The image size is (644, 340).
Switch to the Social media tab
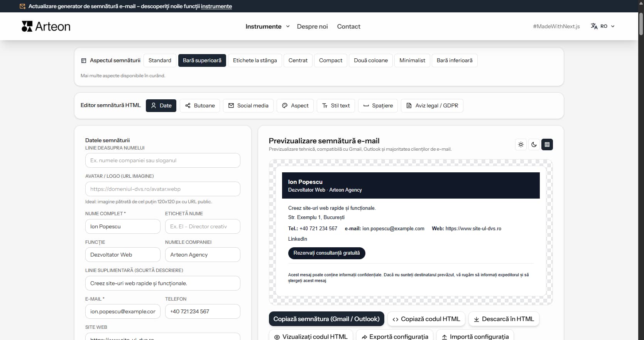(248, 105)
